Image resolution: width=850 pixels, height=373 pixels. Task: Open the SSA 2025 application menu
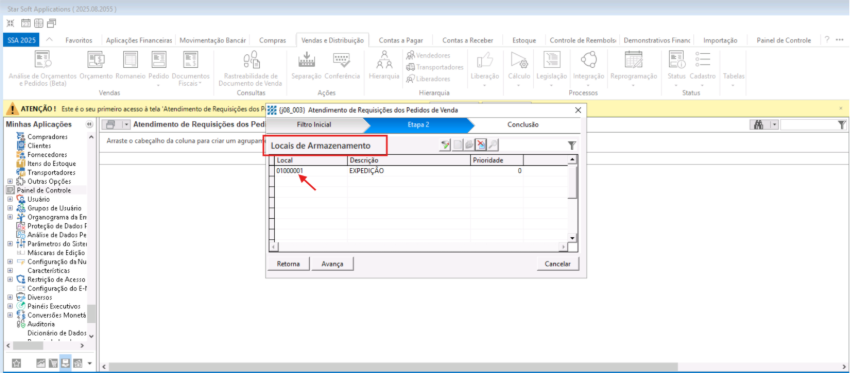tap(21, 40)
